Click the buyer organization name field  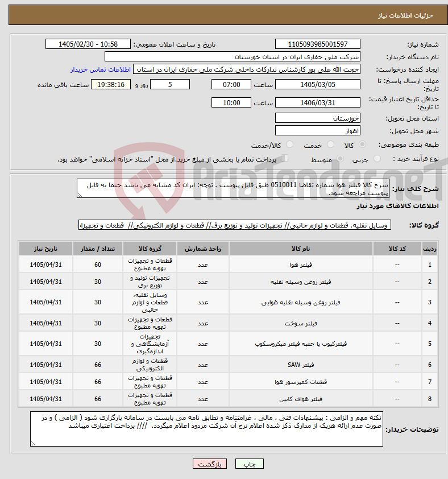pos(233,56)
